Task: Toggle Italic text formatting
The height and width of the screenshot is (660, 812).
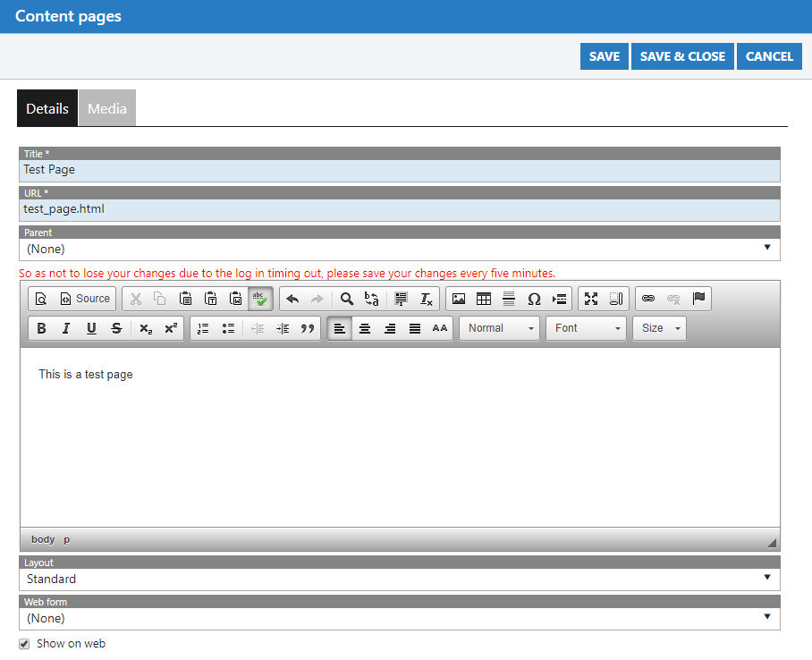Action: [x=66, y=328]
